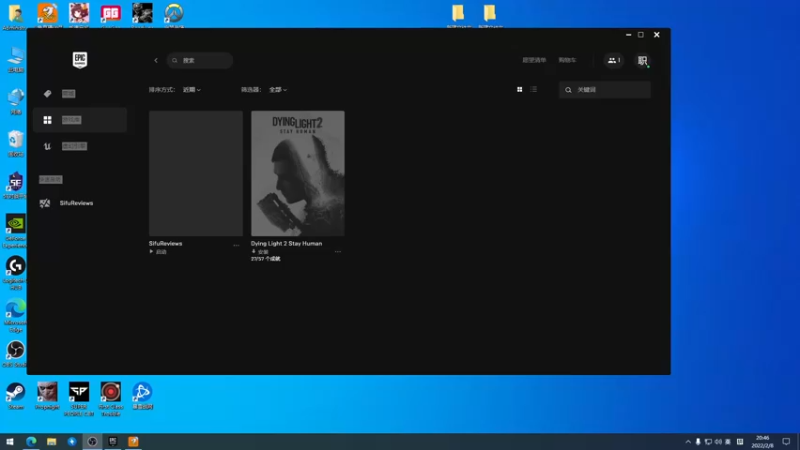The height and width of the screenshot is (450, 800).
Task: Launch SifuReviews from quick launch sidebar
Action: [66, 203]
